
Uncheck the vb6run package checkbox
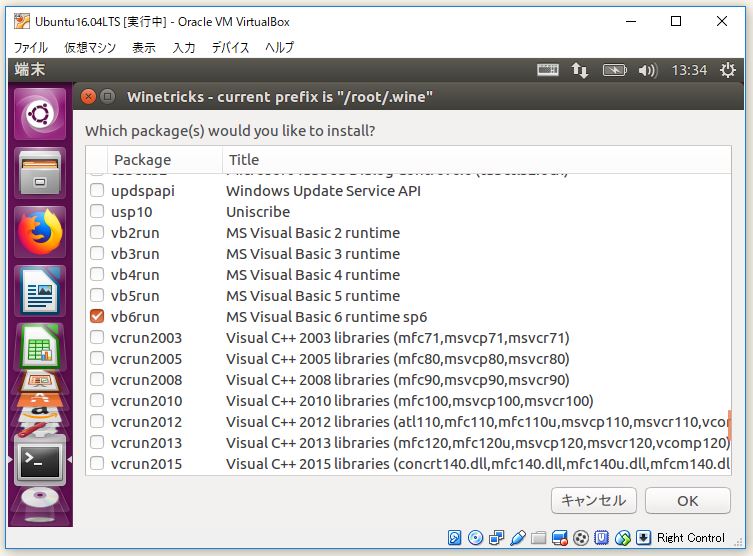97,316
